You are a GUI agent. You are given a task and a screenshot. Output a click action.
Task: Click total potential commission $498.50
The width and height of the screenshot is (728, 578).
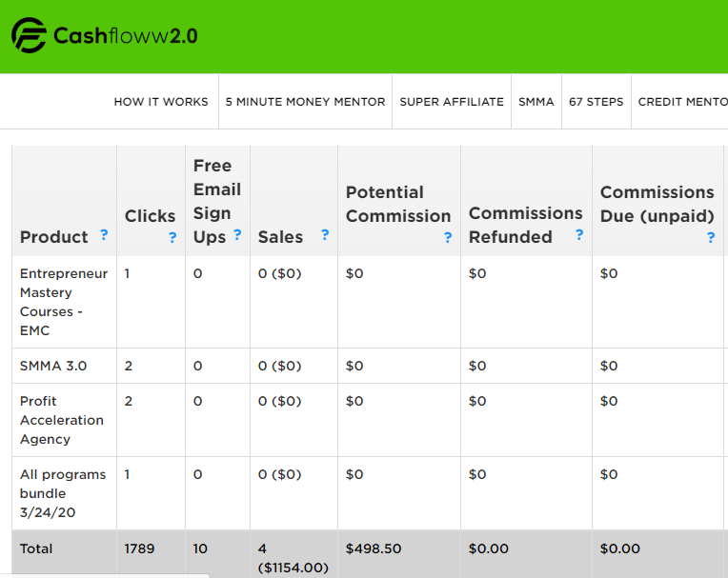374,548
